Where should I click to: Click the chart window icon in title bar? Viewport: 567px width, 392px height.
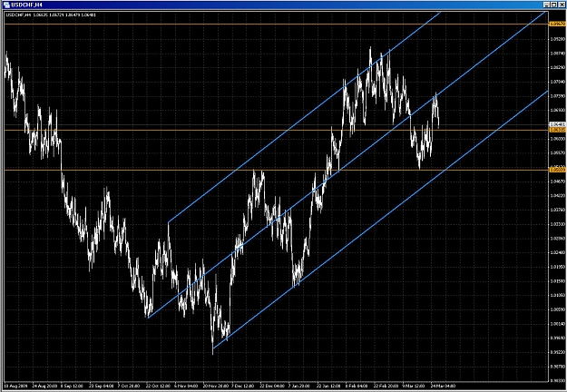click(6, 5)
